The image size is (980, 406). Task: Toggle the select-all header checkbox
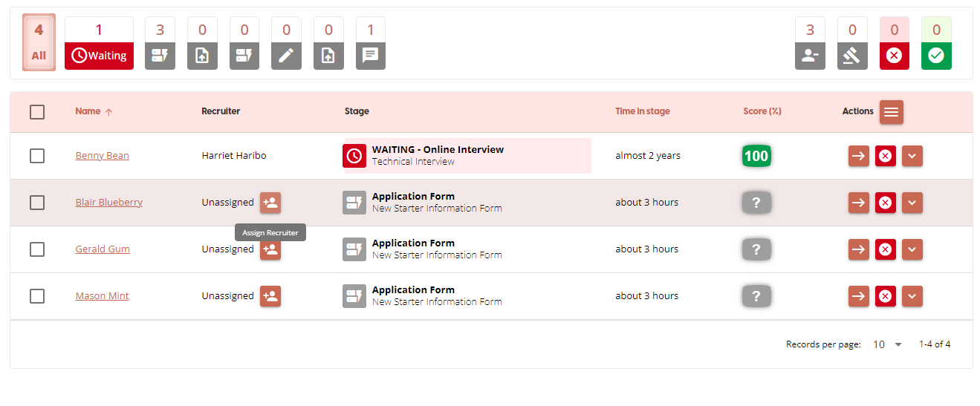click(37, 112)
